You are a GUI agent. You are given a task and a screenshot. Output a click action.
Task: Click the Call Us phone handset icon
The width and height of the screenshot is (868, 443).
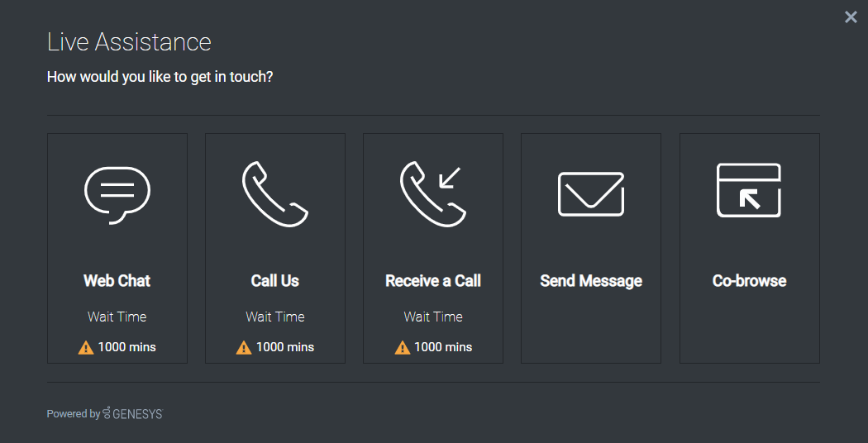[275, 193]
